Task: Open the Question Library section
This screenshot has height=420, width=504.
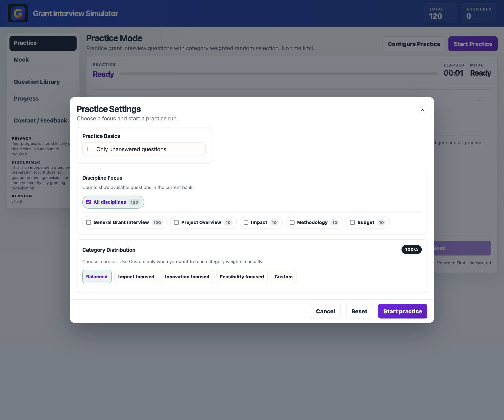Action: tap(43, 82)
